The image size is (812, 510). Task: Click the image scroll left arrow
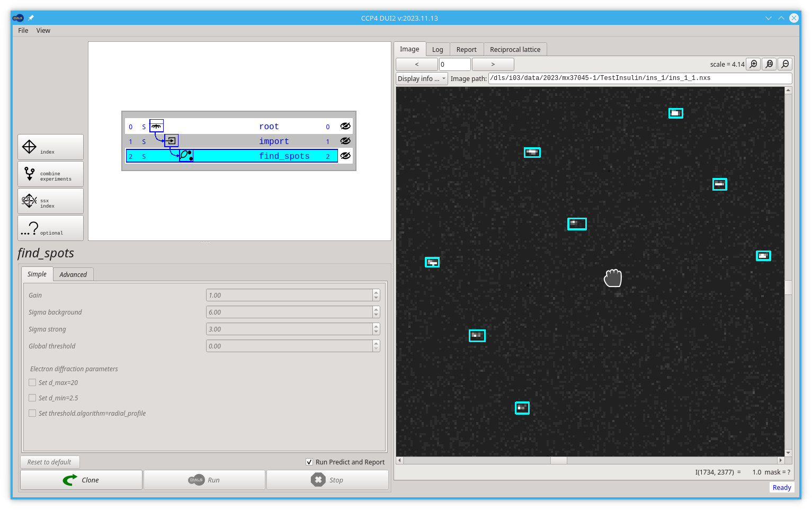[x=400, y=460]
